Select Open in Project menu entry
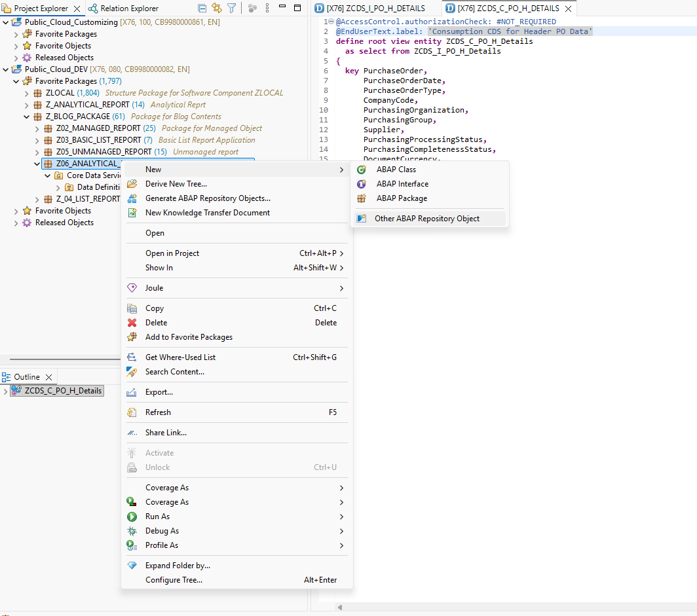Viewport: 697px width, 616px height. (x=236, y=253)
